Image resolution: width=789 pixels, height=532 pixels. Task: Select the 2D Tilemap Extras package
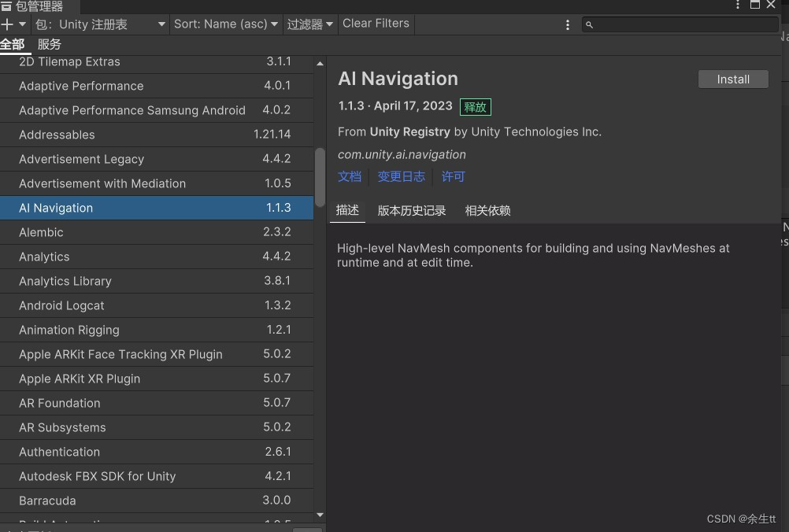pos(157,62)
